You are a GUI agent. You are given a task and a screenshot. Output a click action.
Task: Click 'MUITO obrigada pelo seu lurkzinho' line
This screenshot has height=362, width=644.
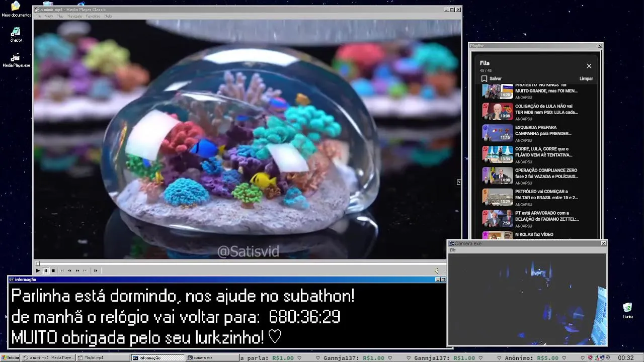tap(146, 338)
